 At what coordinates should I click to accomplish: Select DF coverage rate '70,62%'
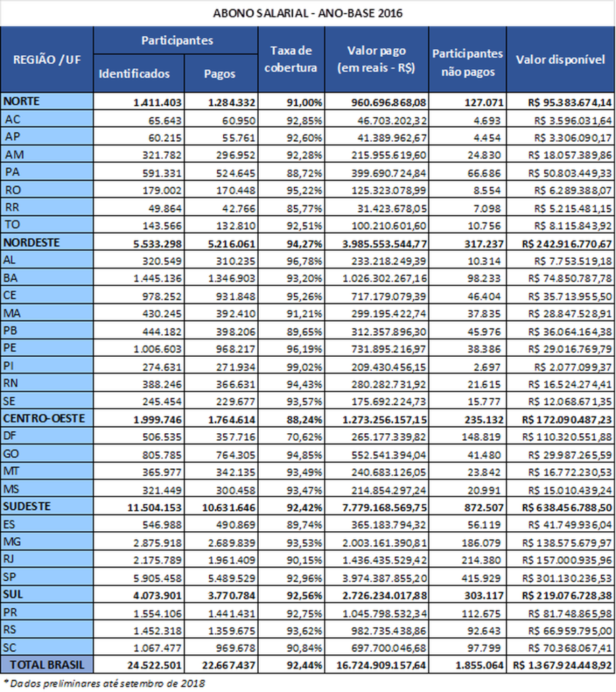pyautogui.click(x=305, y=437)
